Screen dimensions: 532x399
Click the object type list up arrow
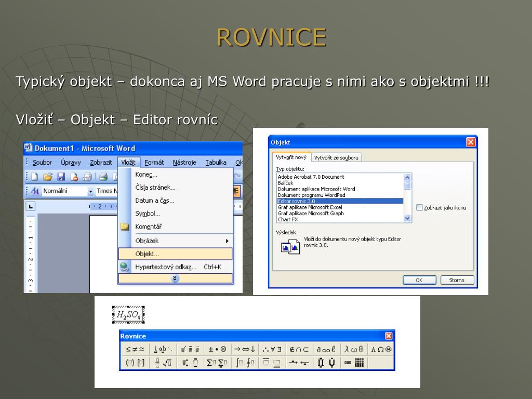(407, 177)
